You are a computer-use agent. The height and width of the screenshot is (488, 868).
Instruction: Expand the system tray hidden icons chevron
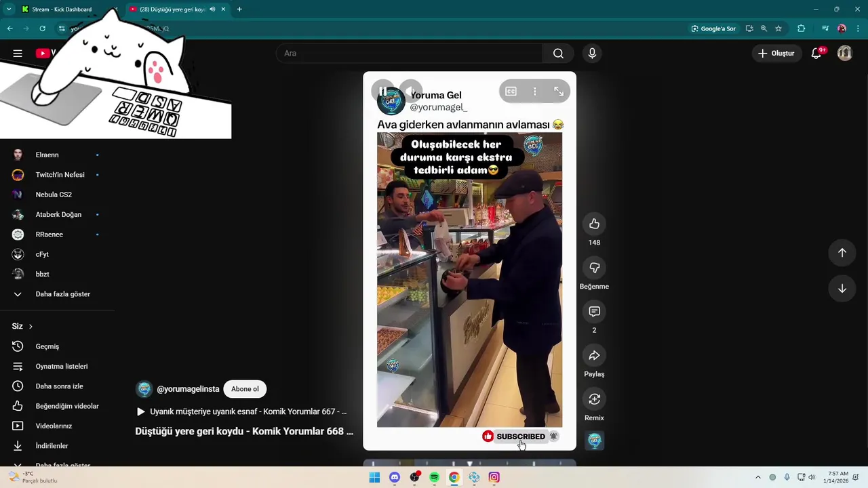tap(758, 477)
